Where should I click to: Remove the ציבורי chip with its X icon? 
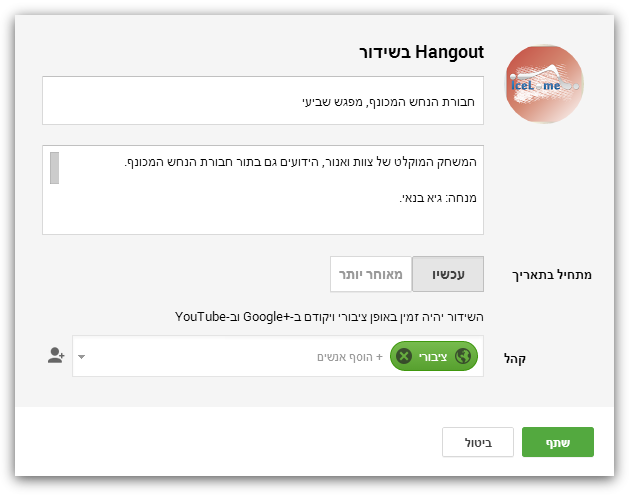coord(404,356)
